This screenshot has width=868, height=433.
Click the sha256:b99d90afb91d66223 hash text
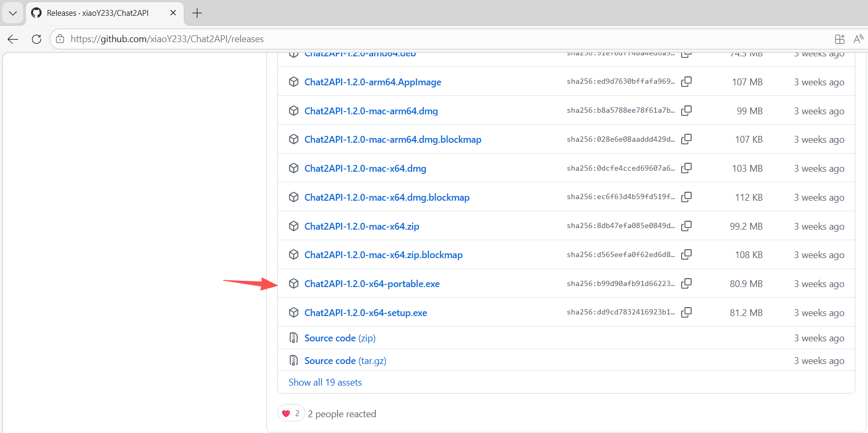tap(621, 283)
